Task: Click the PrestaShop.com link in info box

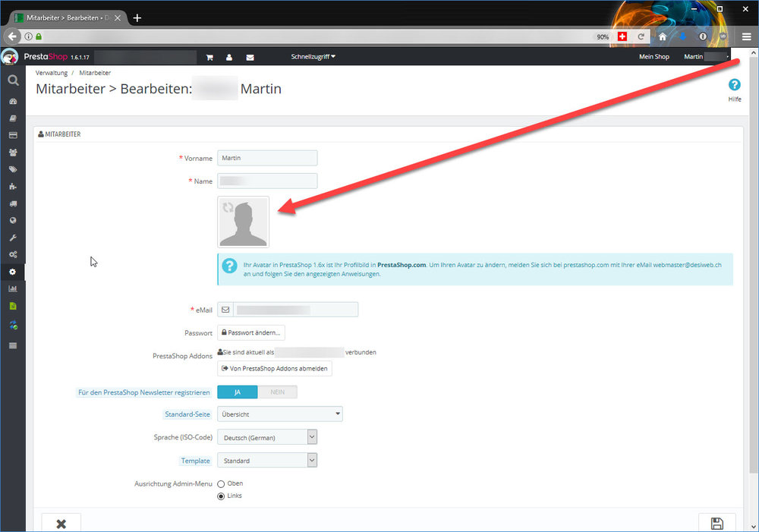Action: pyautogui.click(x=402, y=265)
